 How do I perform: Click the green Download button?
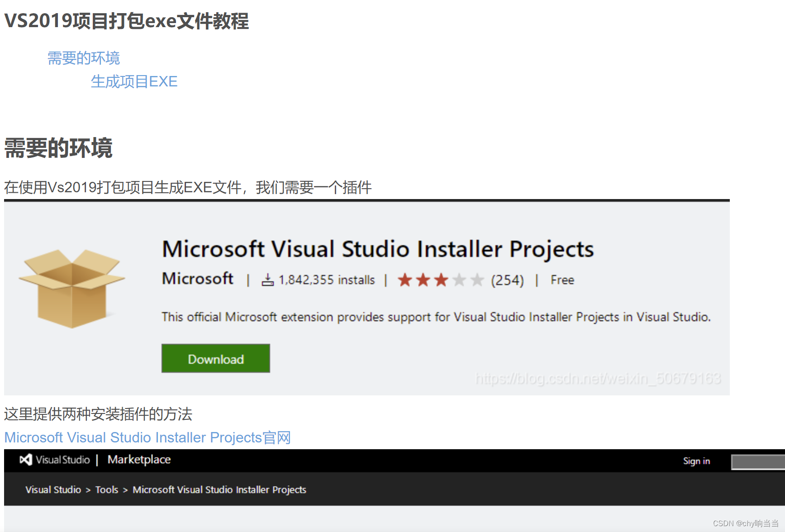(x=215, y=358)
